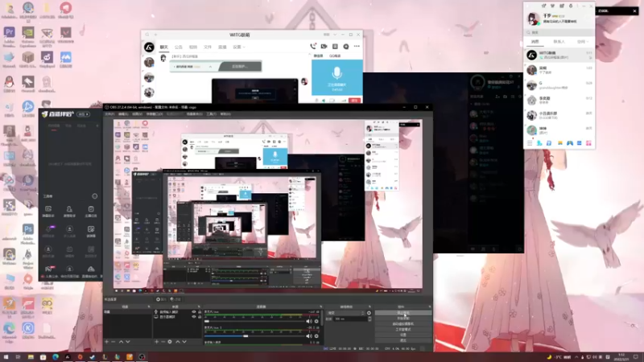Open game controller icon in QQ bottom bar
Image resolution: width=644 pixels, height=362 pixels.
click(570, 143)
